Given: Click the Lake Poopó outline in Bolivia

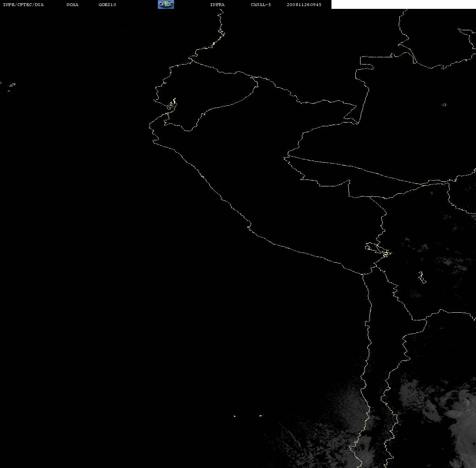Looking at the screenshot, I should 421,277.
